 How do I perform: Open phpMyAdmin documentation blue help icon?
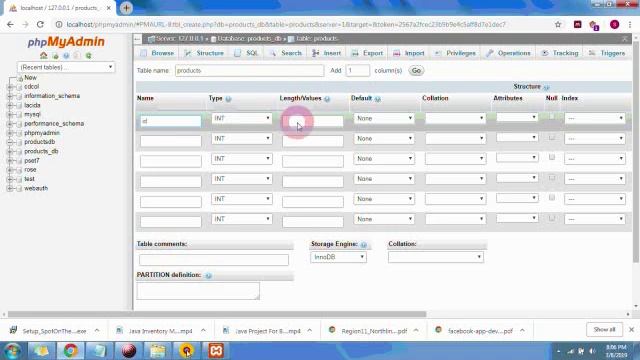tap(66, 56)
